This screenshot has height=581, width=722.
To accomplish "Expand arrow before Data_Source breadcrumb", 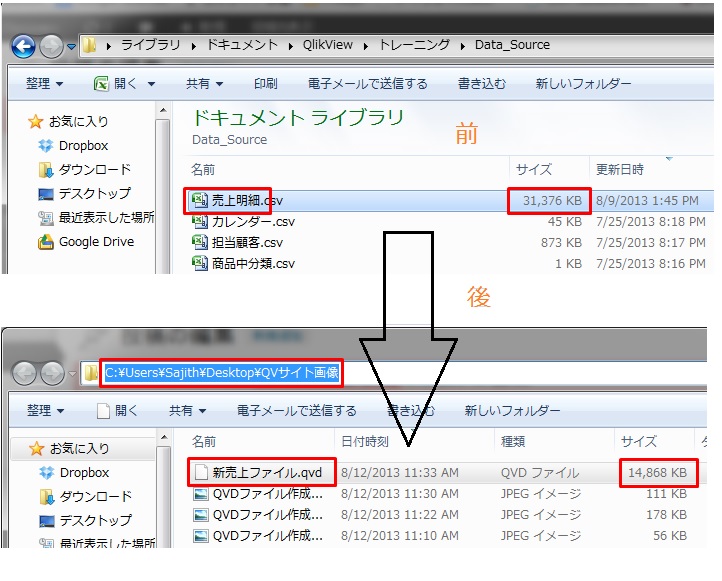I will click(462, 46).
